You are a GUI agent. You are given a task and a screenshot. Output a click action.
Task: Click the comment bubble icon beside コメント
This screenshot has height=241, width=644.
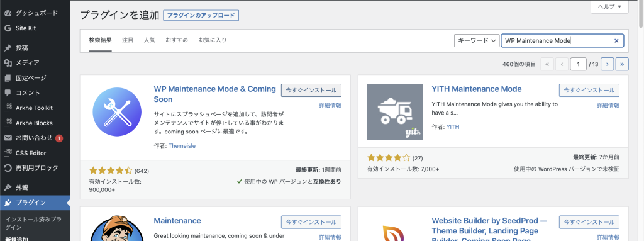pos(8,93)
